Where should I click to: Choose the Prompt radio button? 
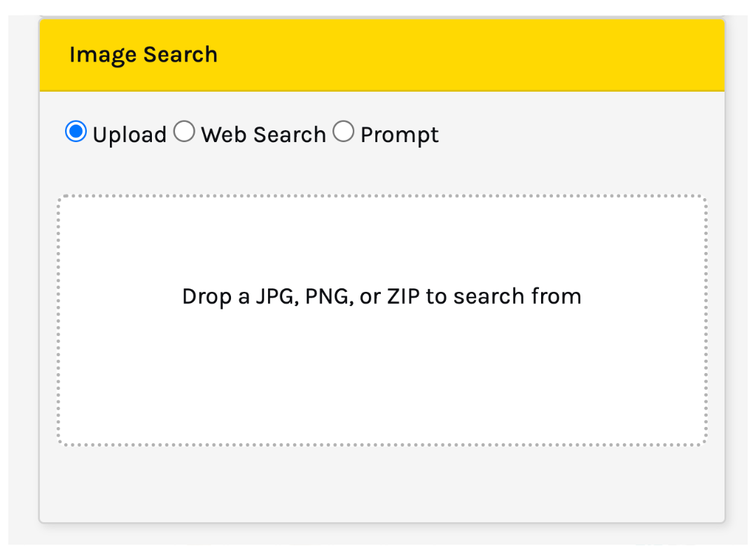(343, 132)
